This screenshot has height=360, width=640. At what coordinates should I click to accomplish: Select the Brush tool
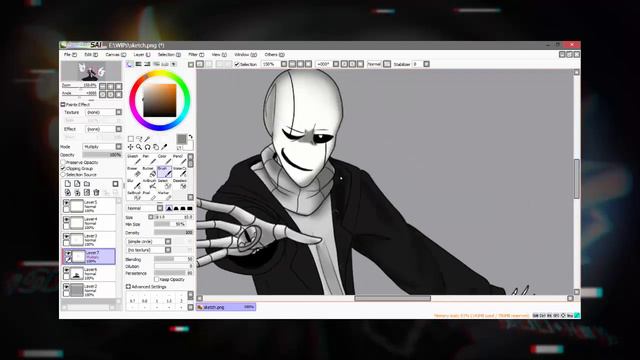[x=164, y=171]
